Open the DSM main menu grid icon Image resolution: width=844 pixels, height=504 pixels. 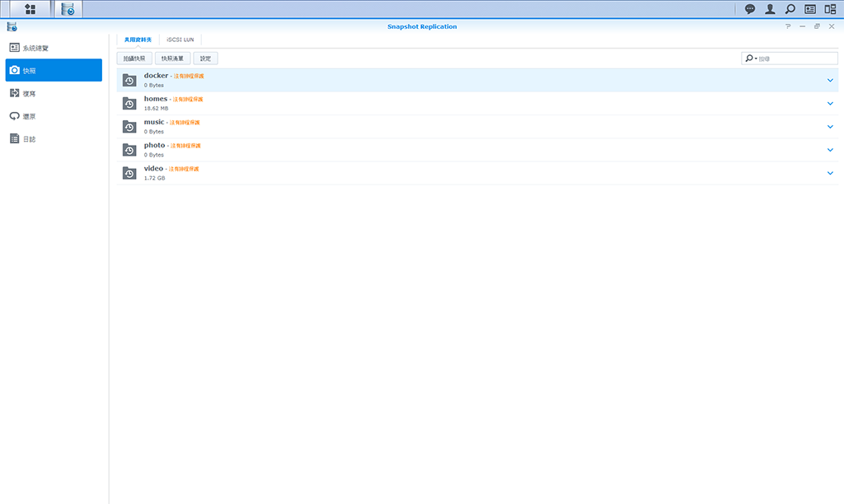point(30,9)
